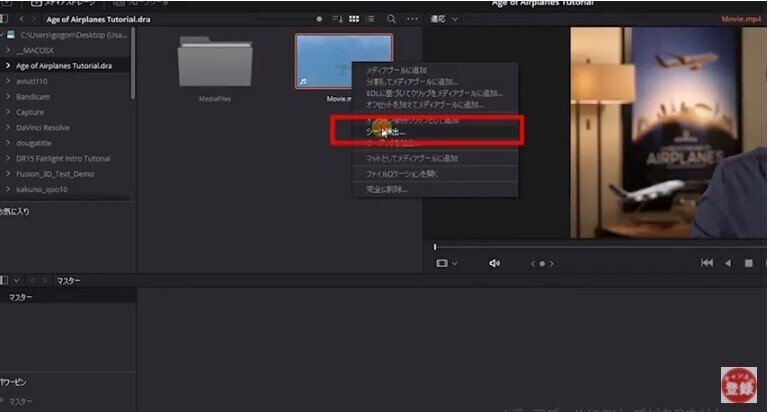The height and width of the screenshot is (412, 769).
Task: Open the 適応 viewer zoom dropdown
Action: click(x=444, y=19)
